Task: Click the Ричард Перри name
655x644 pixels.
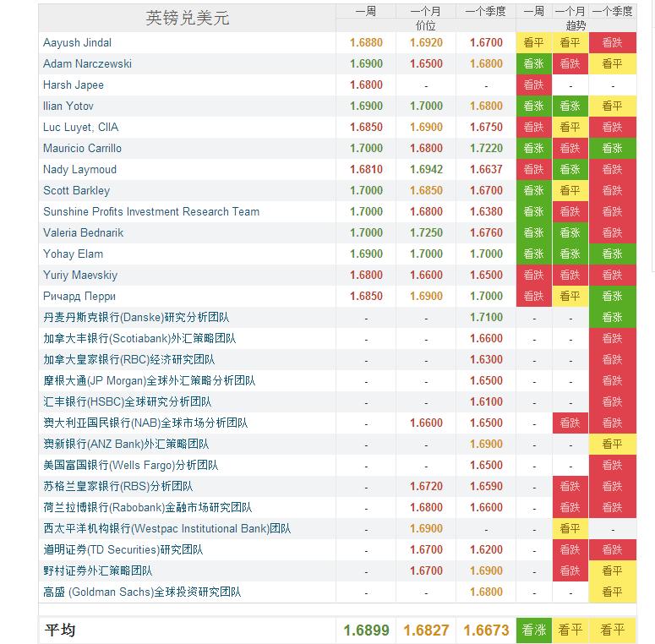Action: tap(79, 296)
